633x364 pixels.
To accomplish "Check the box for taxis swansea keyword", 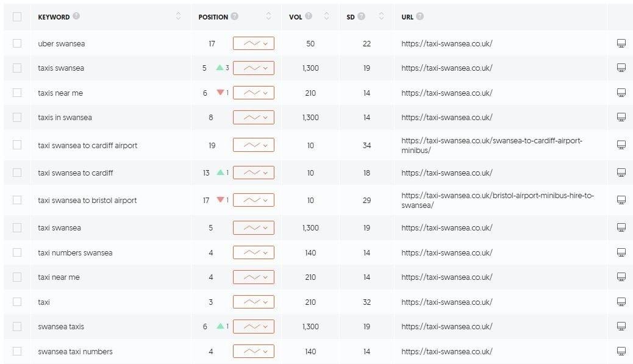I will click(17, 68).
